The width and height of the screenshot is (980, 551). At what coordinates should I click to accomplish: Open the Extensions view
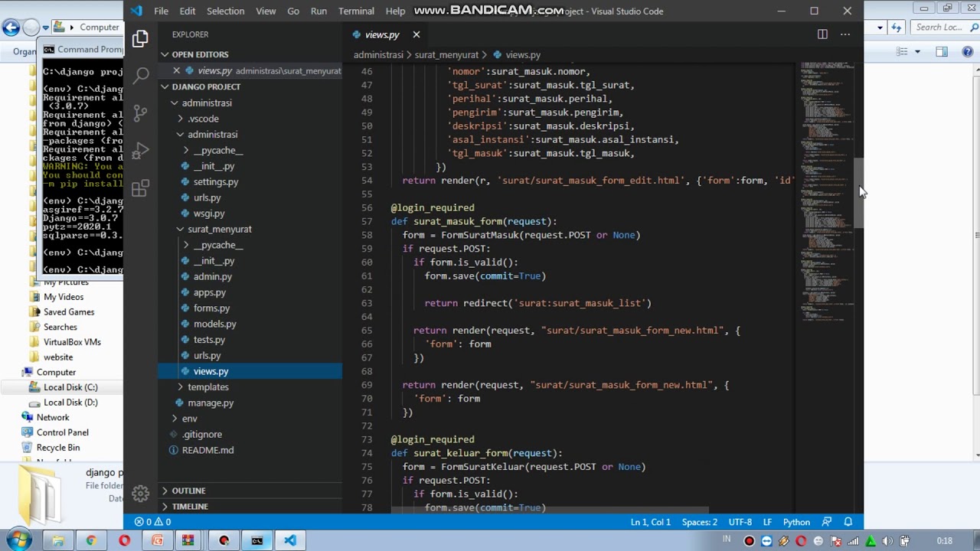(140, 188)
